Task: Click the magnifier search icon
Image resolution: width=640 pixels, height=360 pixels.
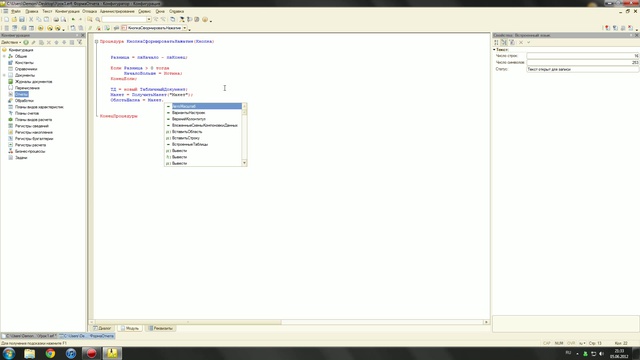Action: [98, 19]
